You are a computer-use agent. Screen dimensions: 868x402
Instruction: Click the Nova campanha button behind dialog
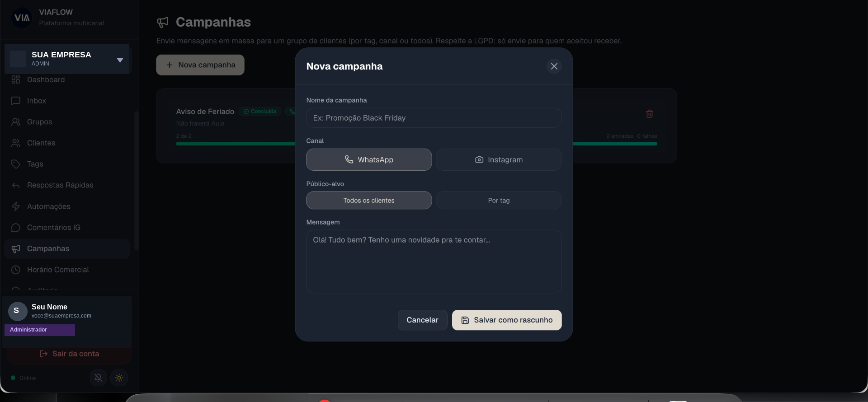click(x=200, y=65)
